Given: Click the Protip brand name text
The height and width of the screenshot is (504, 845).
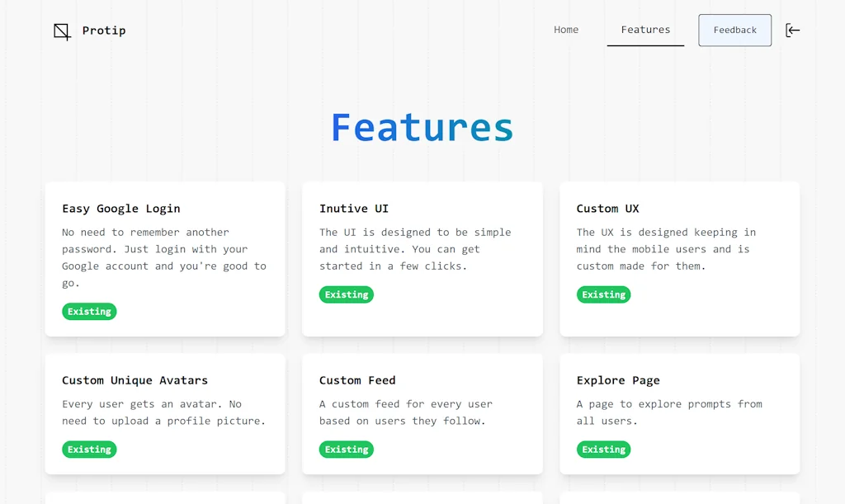Looking at the screenshot, I should pyautogui.click(x=104, y=31).
